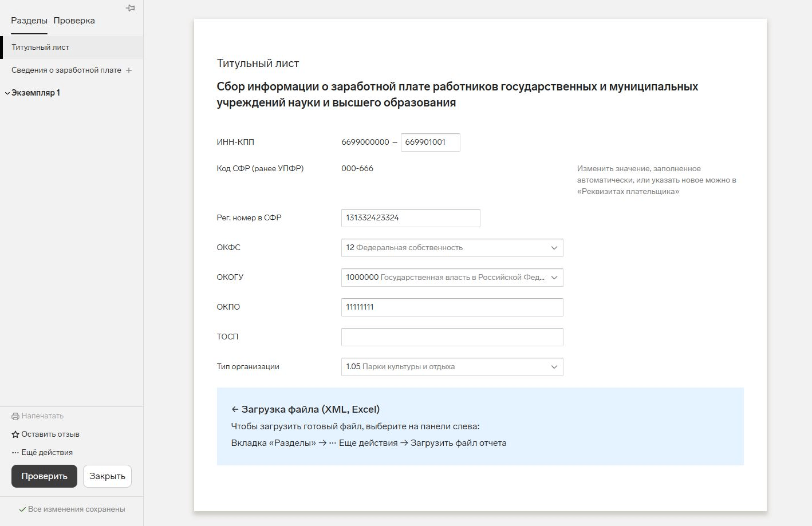Click the plus icon beside Сведения о заработной плате
Viewport: 812px width, 526px height.
tap(129, 70)
